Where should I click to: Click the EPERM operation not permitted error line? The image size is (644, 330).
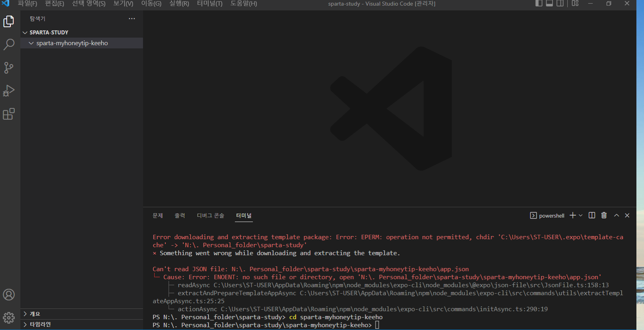coord(388,241)
